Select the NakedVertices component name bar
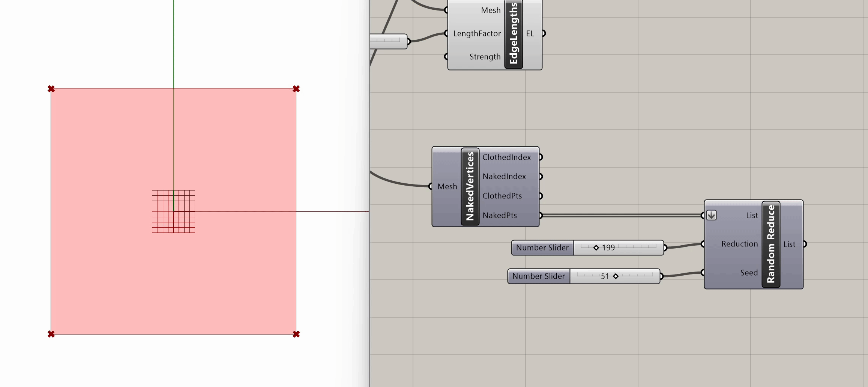Screen dimensions: 868x387 click(470, 186)
